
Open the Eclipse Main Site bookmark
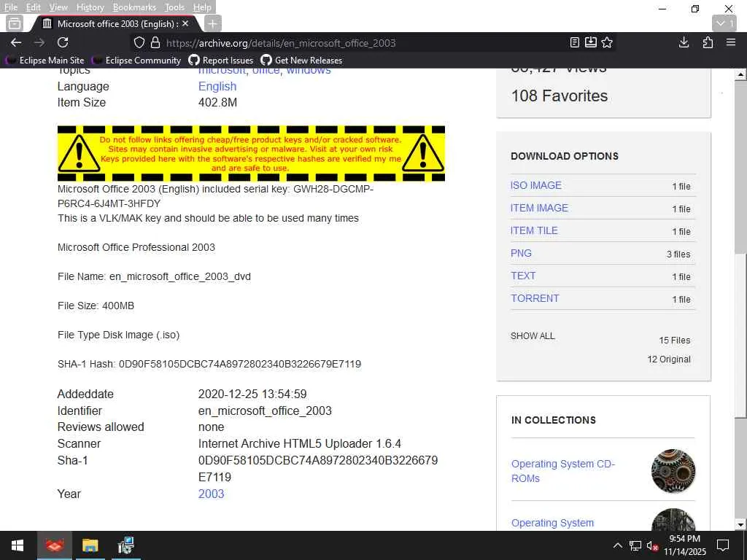tap(45, 61)
